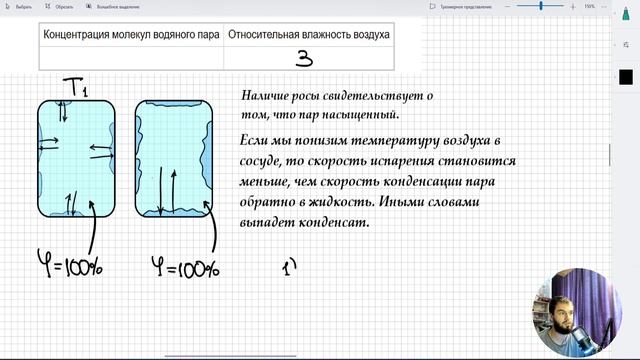The height and width of the screenshot is (360, 640).
Task: Toggle the Трехмерное представление 3D view
Action: pos(461,7)
